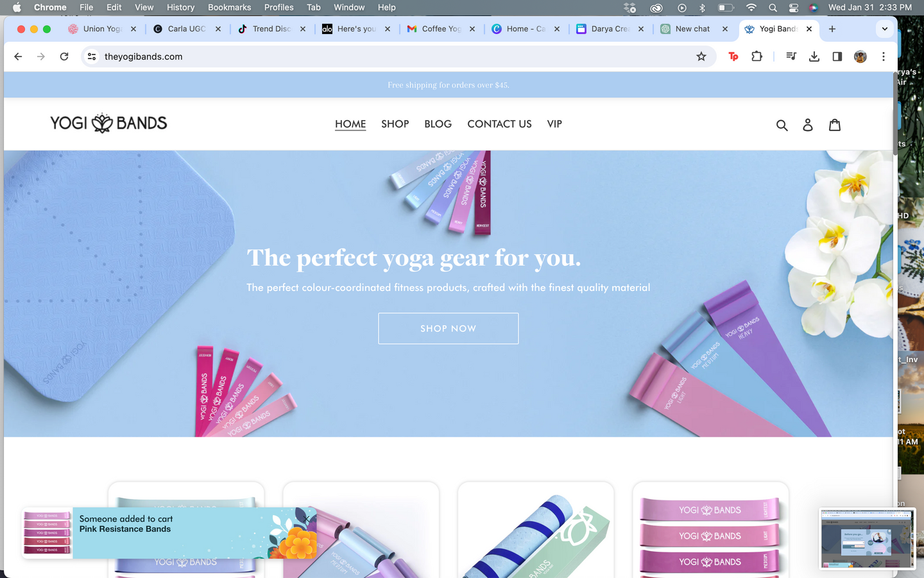Click the search magnifier icon on site header
Screen dimensions: 924x578
pyautogui.click(x=782, y=125)
